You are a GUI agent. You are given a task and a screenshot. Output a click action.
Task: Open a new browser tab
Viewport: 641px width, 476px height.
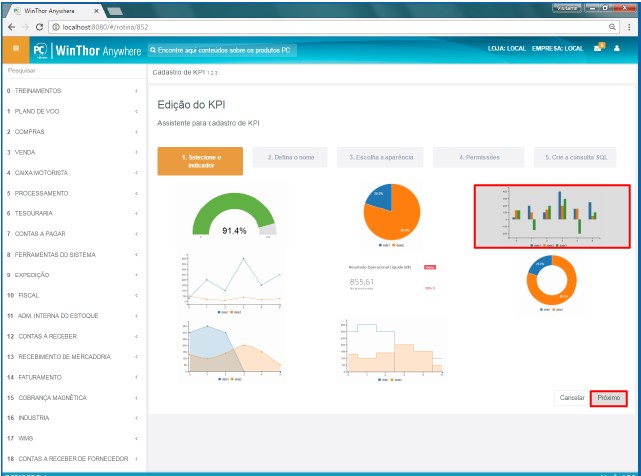point(115,11)
